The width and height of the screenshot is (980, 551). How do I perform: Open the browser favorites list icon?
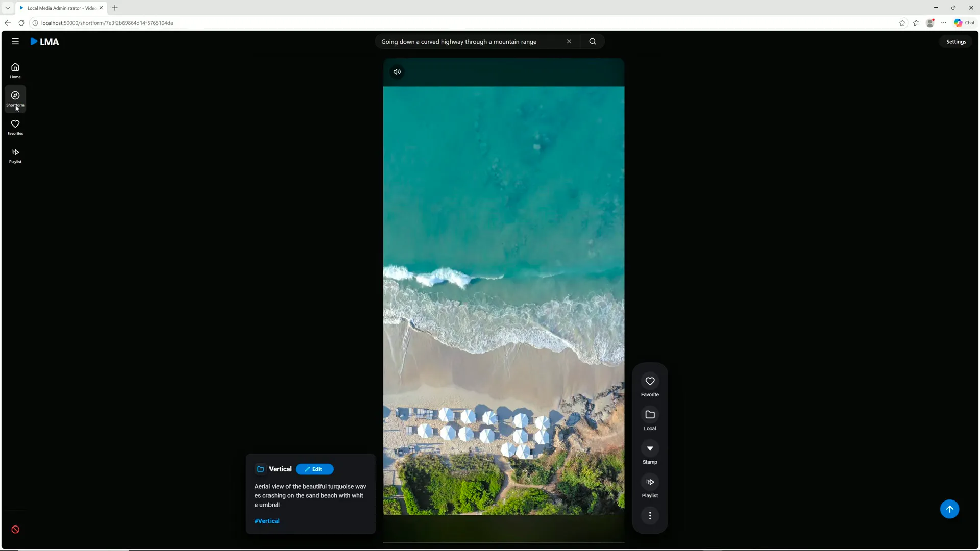[916, 23]
